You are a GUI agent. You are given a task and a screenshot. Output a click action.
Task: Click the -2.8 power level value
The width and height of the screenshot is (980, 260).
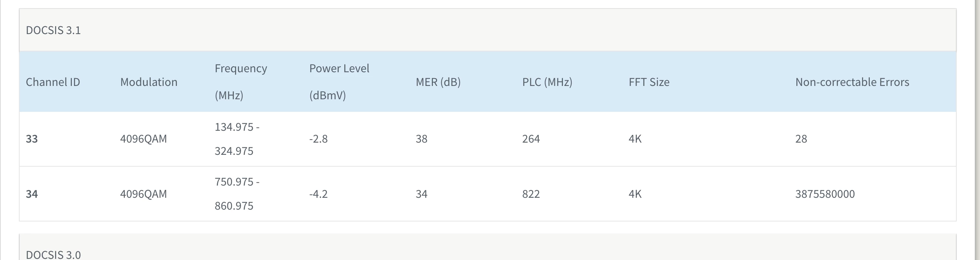pos(318,139)
